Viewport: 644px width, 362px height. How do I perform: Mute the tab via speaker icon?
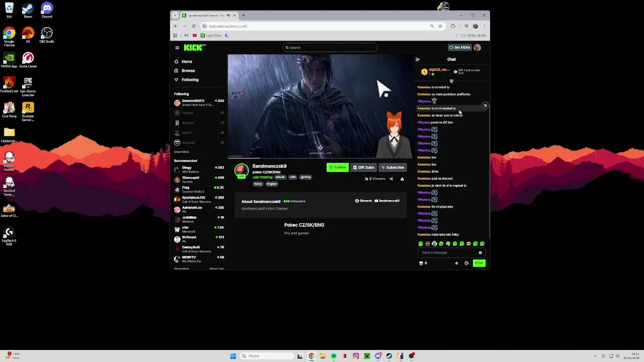point(228,16)
